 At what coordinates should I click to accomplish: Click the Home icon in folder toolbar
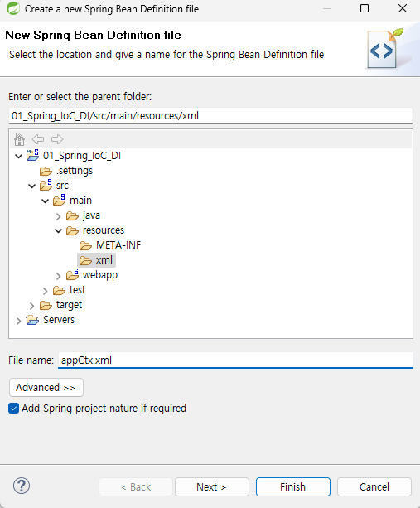19,139
